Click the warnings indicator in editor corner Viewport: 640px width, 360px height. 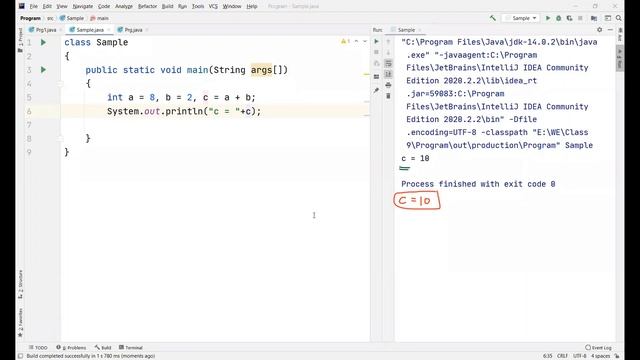click(x=345, y=41)
